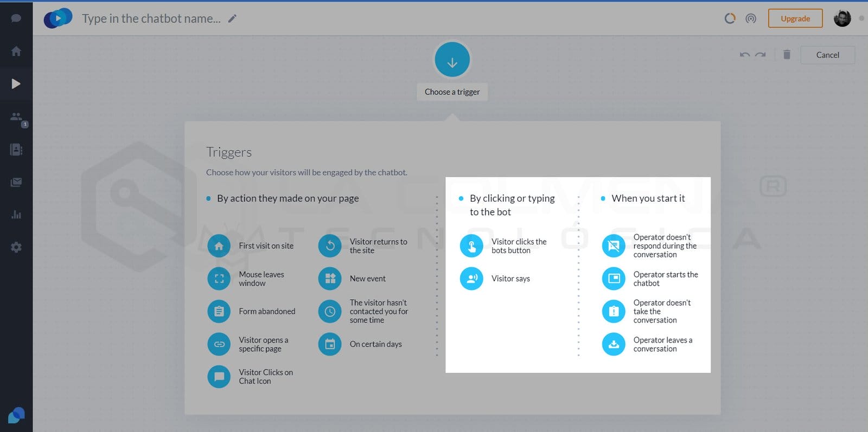Redo the last action
Viewport: 868px width, 432px height.
click(761, 55)
